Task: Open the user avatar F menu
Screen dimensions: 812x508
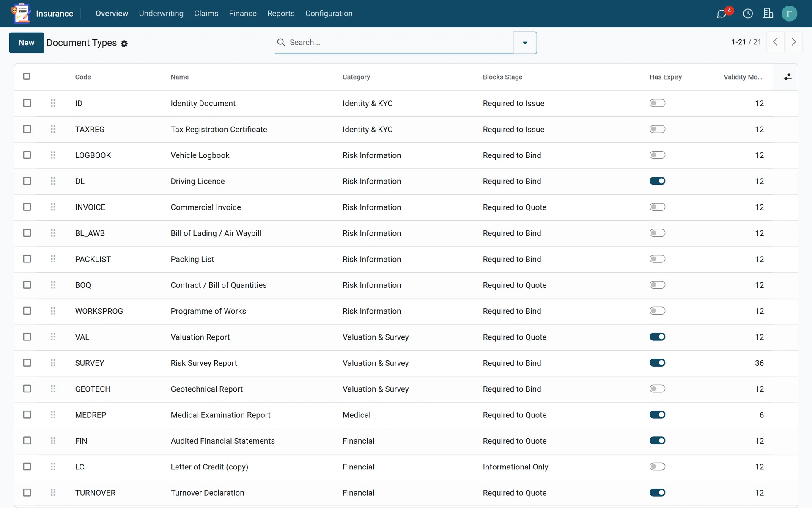Action: (x=789, y=14)
